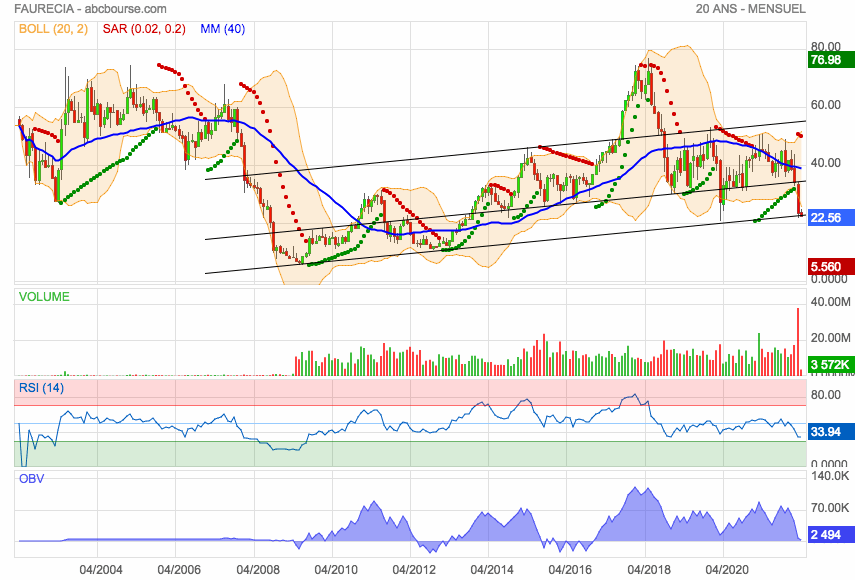Click the red 5.560 price tag

pyautogui.click(x=830, y=267)
